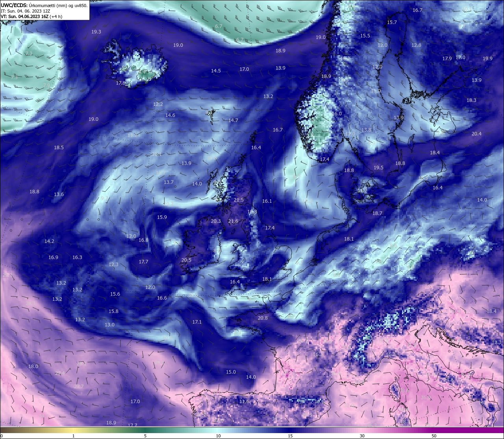This screenshot has width=504, height=439.
Task: Select the 14.5 map value
Action: [216, 71]
